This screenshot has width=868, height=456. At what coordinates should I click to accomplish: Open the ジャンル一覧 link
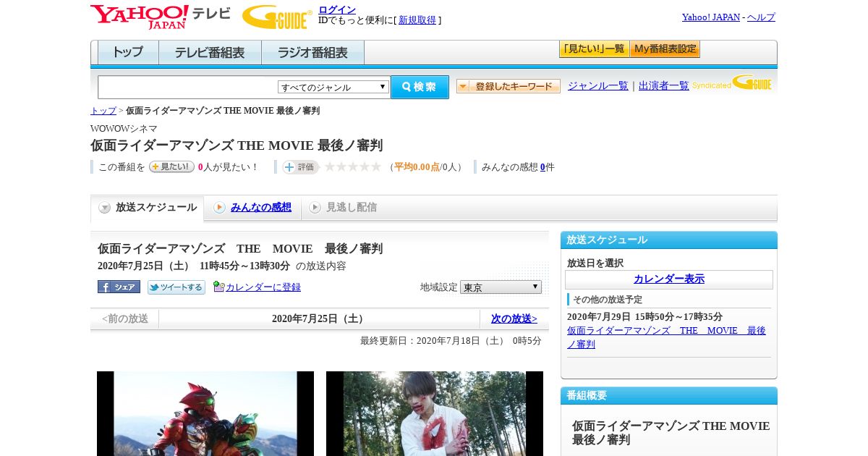(x=598, y=85)
